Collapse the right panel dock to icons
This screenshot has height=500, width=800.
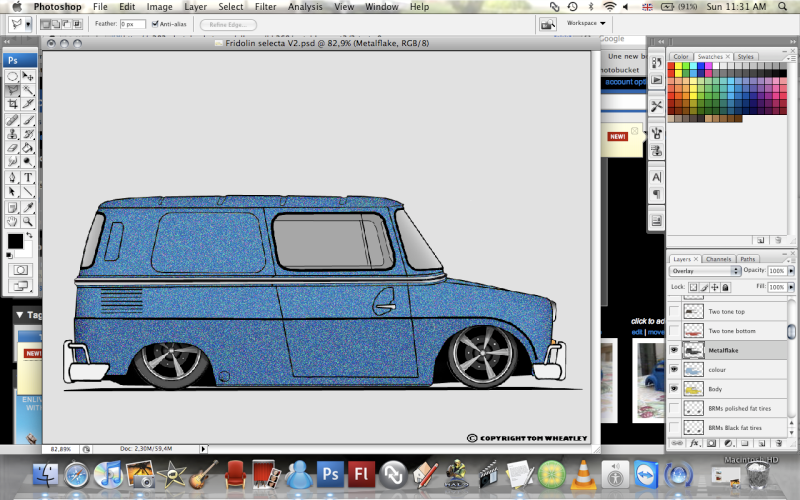point(792,42)
